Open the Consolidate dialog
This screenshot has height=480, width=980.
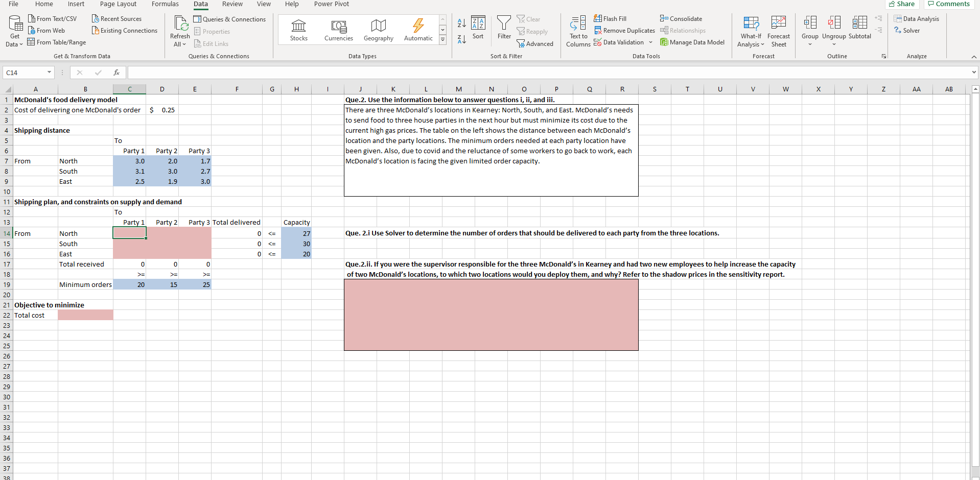pos(681,18)
